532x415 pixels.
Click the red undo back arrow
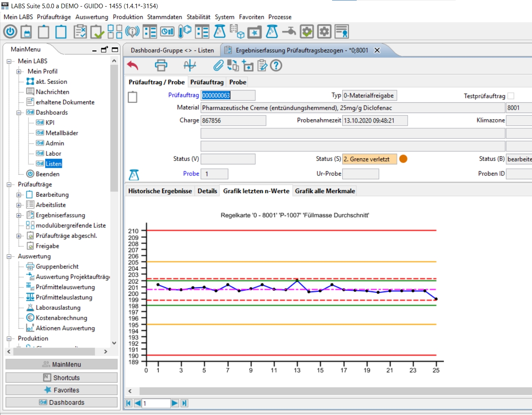tap(133, 65)
